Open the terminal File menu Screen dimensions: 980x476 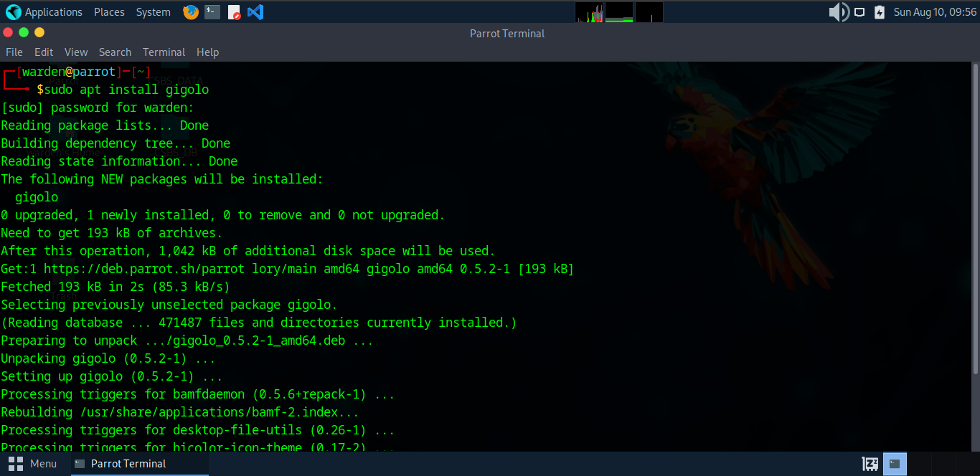pos(14,52)
